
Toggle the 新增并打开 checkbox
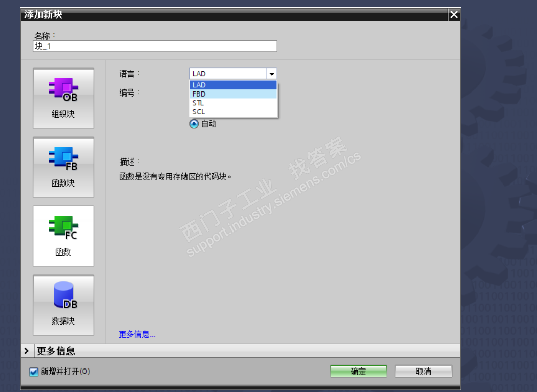tap(34, 372)
